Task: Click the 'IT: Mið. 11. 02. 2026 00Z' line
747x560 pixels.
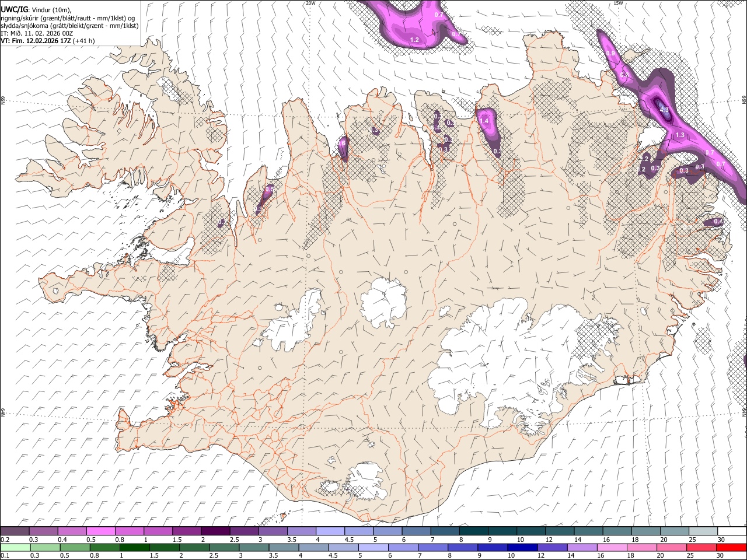Action: click(x=37, y=33)
